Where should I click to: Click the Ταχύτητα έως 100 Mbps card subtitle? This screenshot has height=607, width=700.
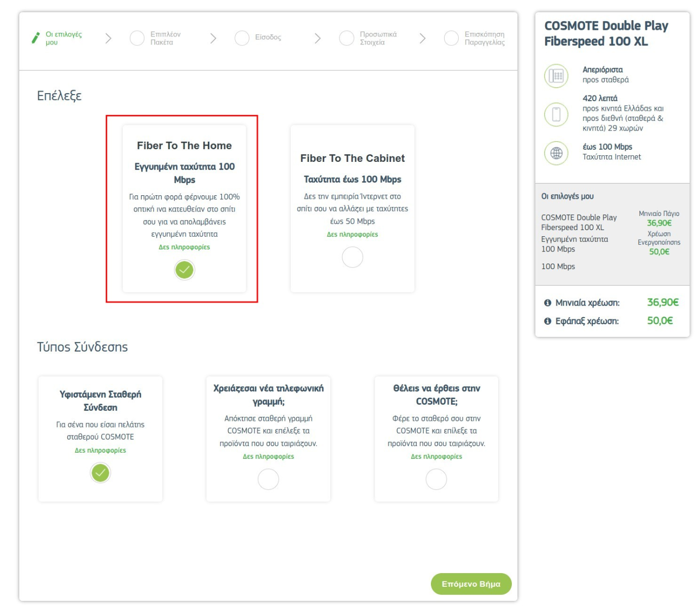pyautogui.click(x=353, y=180)
